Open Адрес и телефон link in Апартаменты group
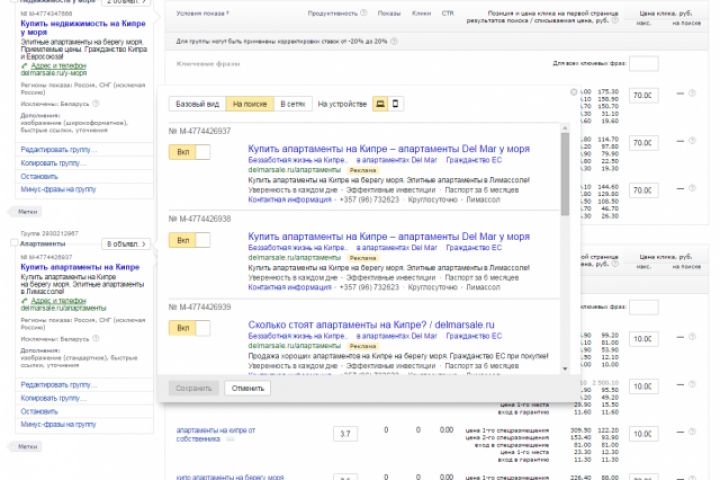Viewport: 720px width, 480px height. coord(58,300)
